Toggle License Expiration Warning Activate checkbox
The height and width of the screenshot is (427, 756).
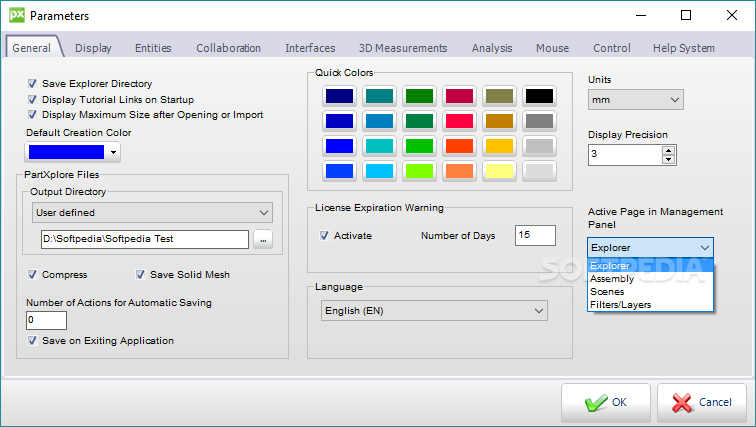point(324,236)
